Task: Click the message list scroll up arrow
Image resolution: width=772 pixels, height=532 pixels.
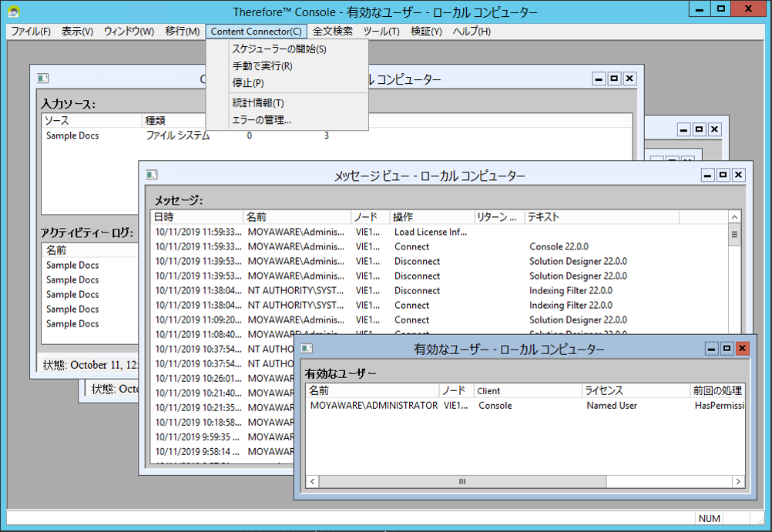Action: (x=734, y=217)
